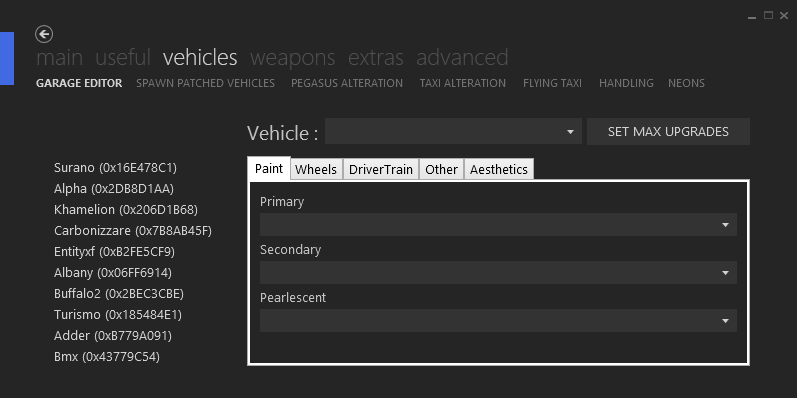Select HANDLING submenu item
Viewport: 797px width, 398px height.
(626, 83)
